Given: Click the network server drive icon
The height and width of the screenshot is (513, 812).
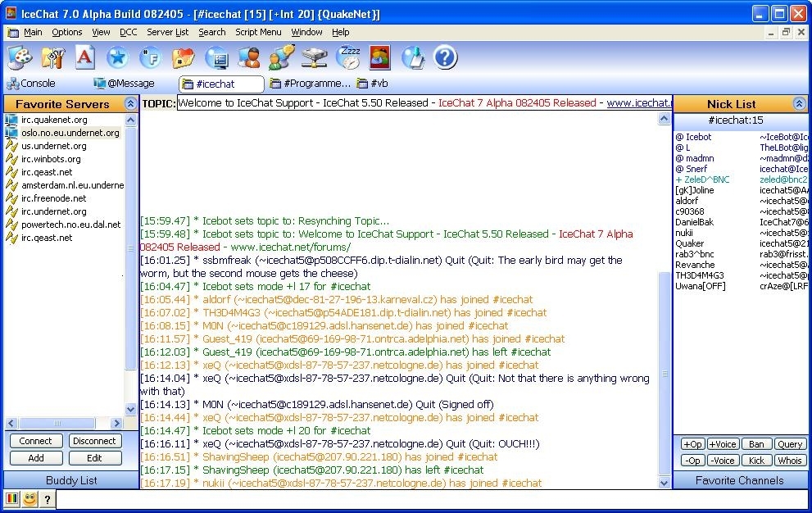Looking at the screenshot, I should point(315,58).
